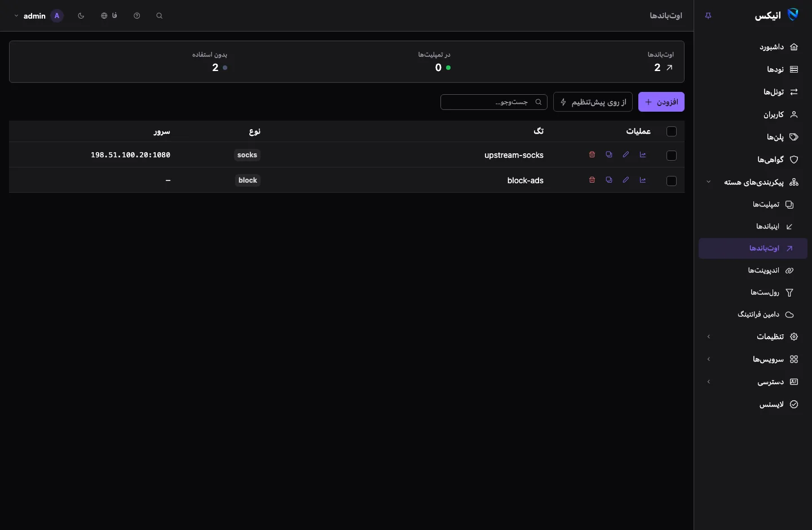Open stats chart for block-ads outbound
Viewport: 812px width, 530px height.
tap(643, 180)
